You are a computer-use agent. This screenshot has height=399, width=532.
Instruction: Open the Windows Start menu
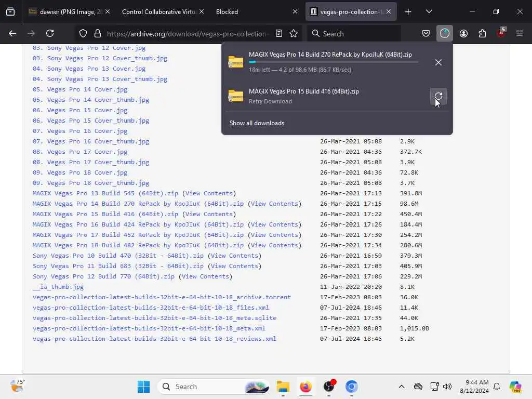143,387
